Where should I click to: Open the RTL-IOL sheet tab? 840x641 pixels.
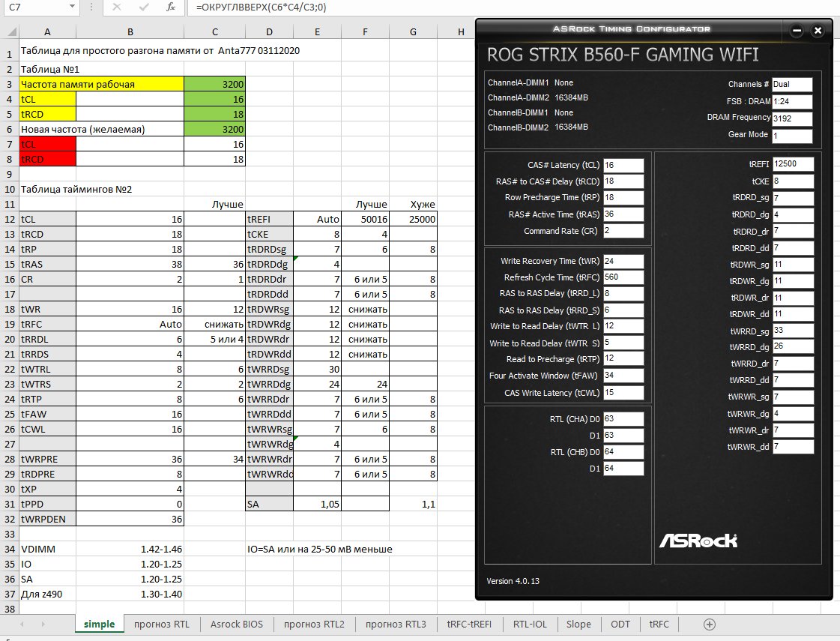(530, 624)
